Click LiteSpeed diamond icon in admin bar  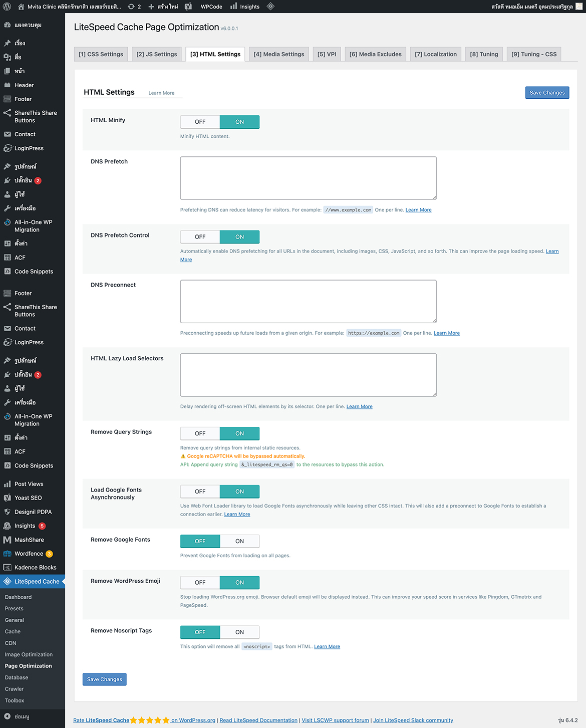270,7
